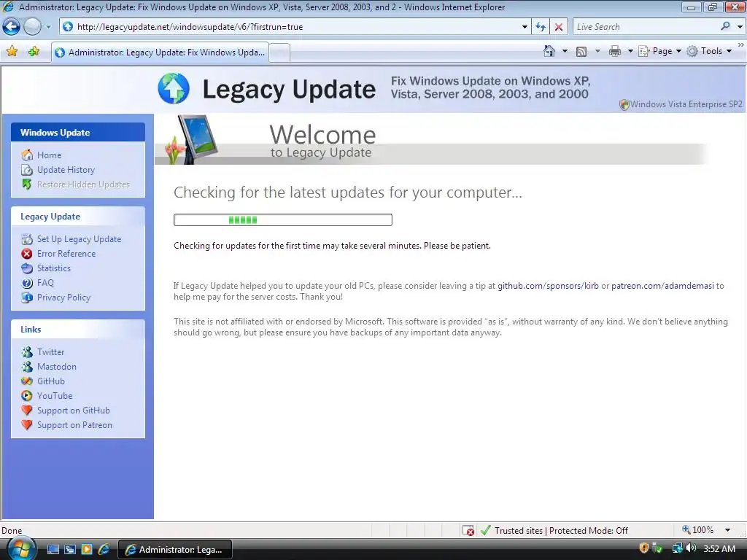Click the volume speaker tray icon

coord(690,548)
